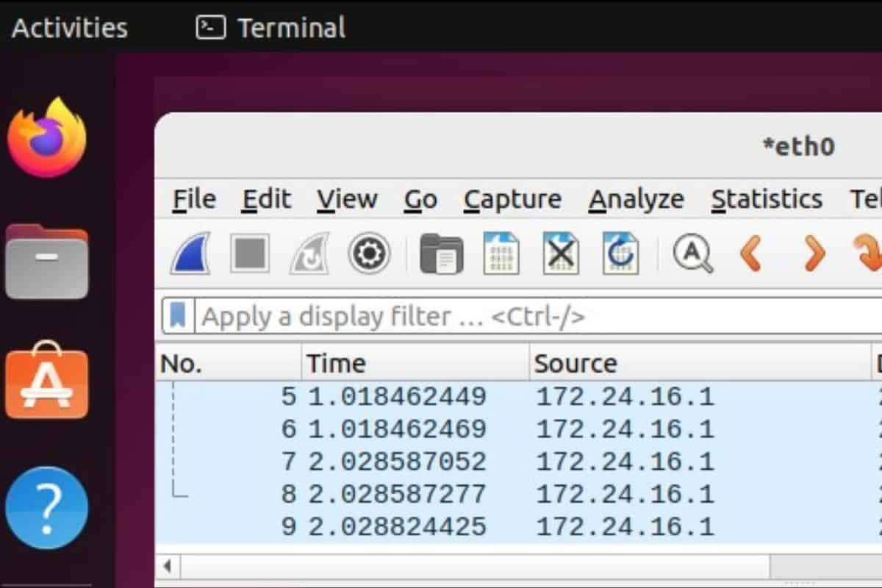Viewport: 882px width, 588px height.
Task: Close the current capture file
Action: (x=561, y=253)
